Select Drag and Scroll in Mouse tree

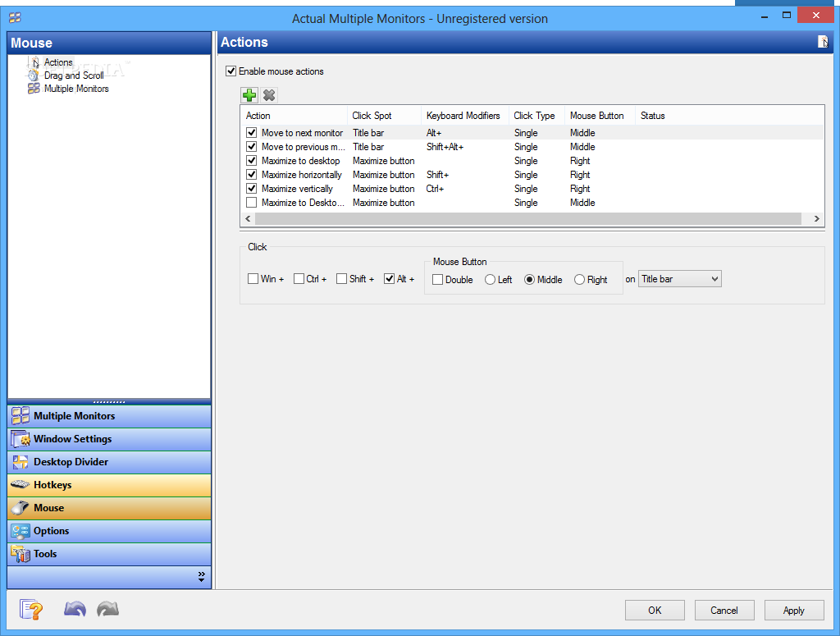[74, 75]
